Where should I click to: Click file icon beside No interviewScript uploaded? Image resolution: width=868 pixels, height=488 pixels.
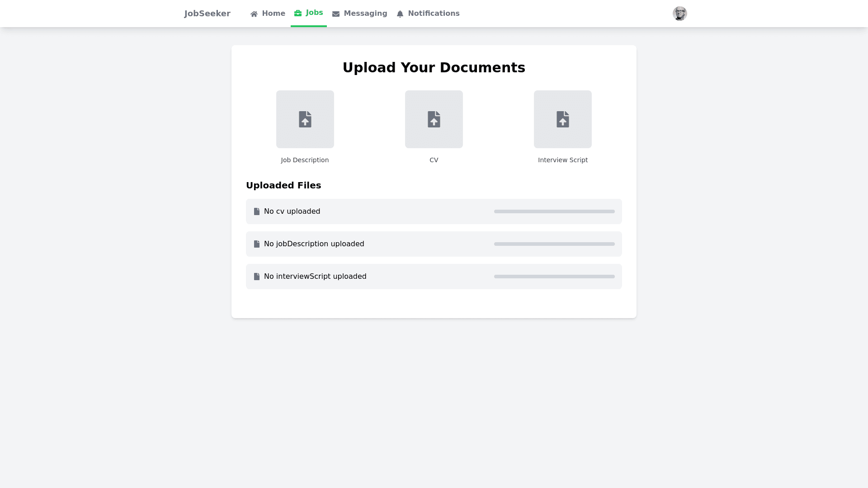[257, 277]
